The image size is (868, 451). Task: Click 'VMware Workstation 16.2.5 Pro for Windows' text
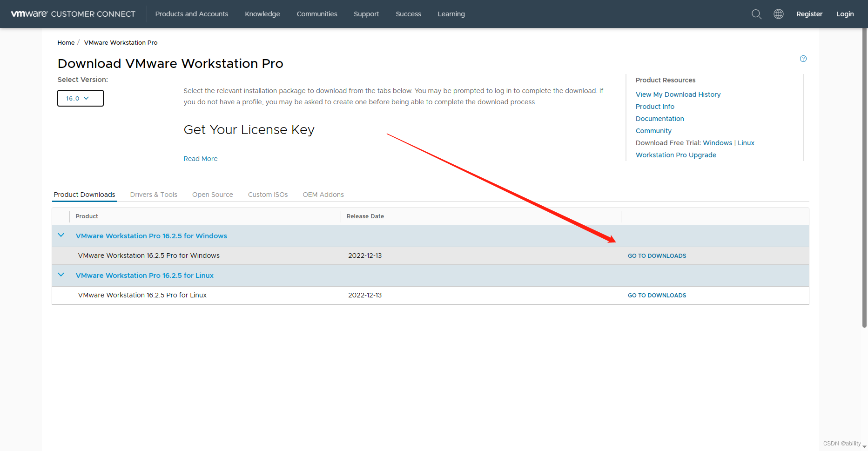[149, 256]
